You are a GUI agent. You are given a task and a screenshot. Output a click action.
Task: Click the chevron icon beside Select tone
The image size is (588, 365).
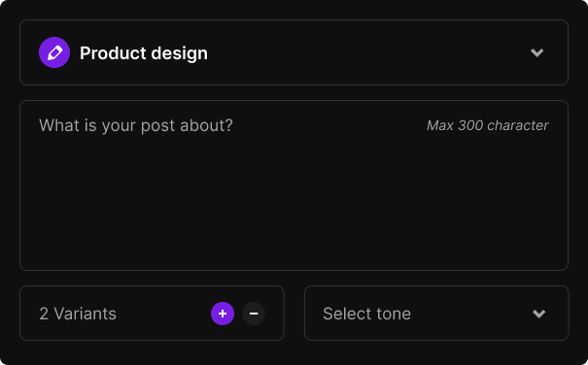(538, 314)
